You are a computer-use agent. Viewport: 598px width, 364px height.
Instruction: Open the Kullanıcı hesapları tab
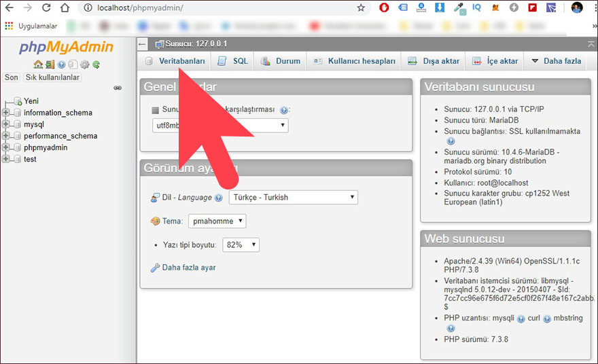[x=354, y=61]
